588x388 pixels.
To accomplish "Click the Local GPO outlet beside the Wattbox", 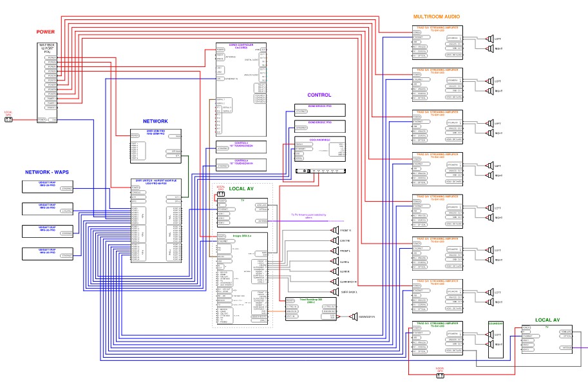I will point(8,119).
